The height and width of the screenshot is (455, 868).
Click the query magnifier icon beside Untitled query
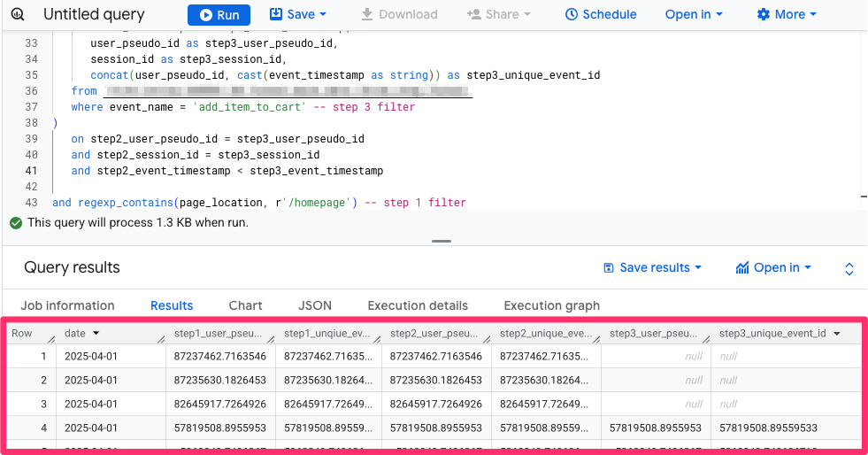point(20,15)
